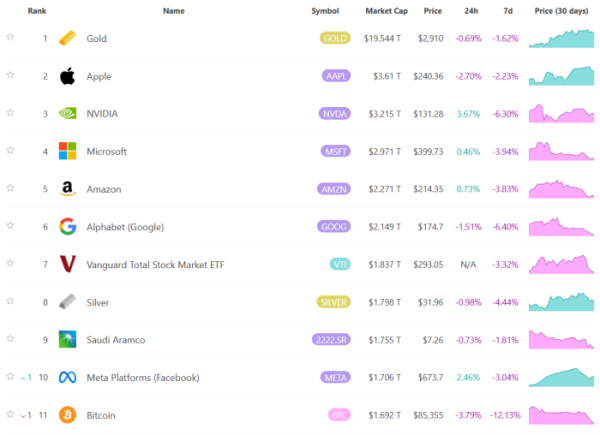Click the Microsoft logo icon
600x435 pixels.
point(67,151)
